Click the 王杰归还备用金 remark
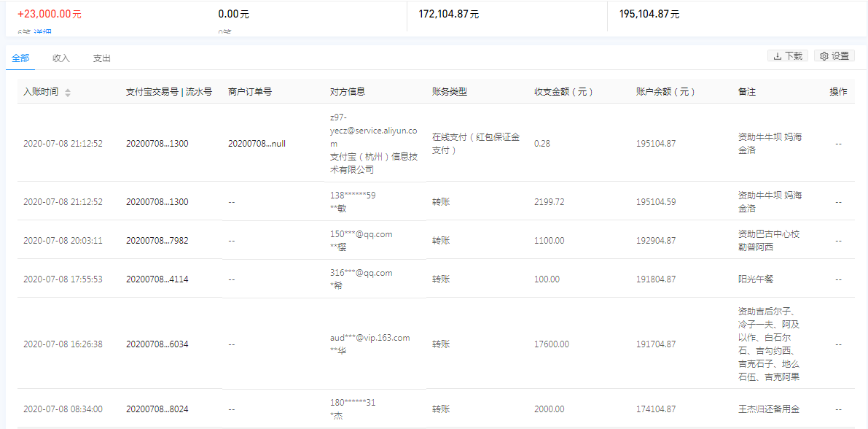 (767, 409)
